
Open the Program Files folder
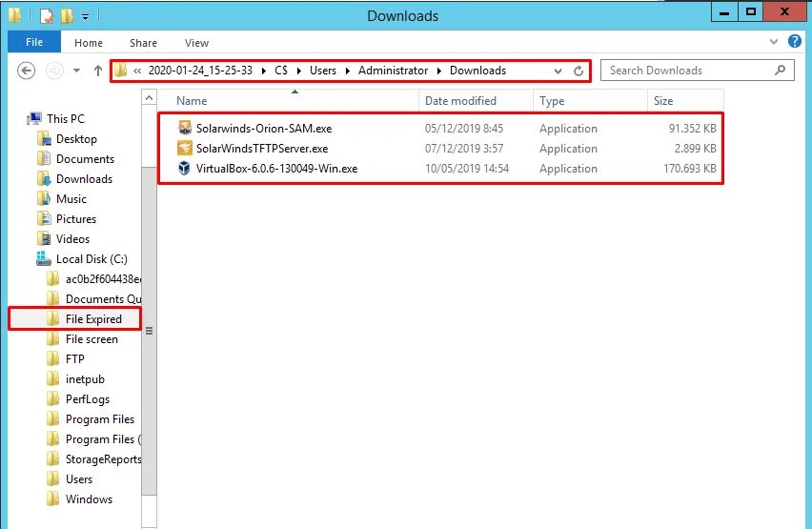tap(100, 419)
